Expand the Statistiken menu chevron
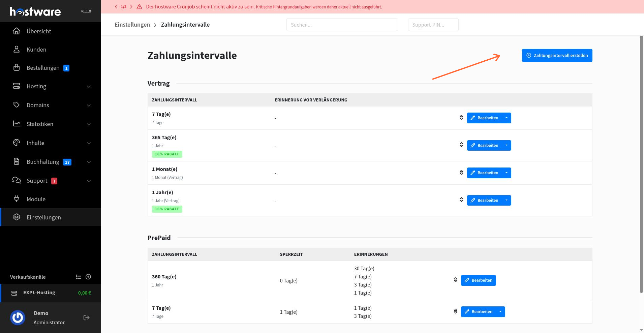This screenshot has width=644, height=333. point(89,124)
